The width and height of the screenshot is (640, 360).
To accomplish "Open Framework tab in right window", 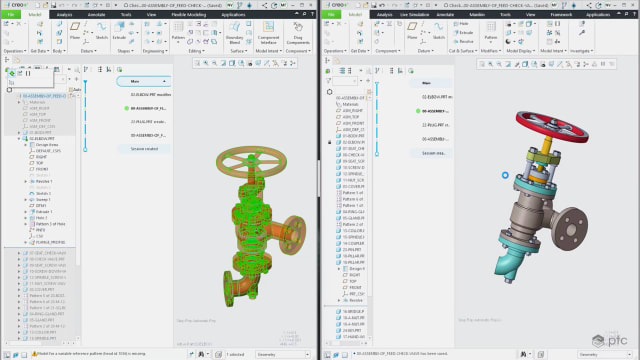I will [561, 14].
